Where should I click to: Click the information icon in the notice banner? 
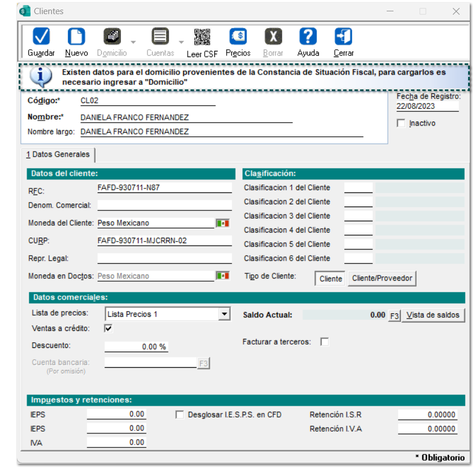[41, 76]
